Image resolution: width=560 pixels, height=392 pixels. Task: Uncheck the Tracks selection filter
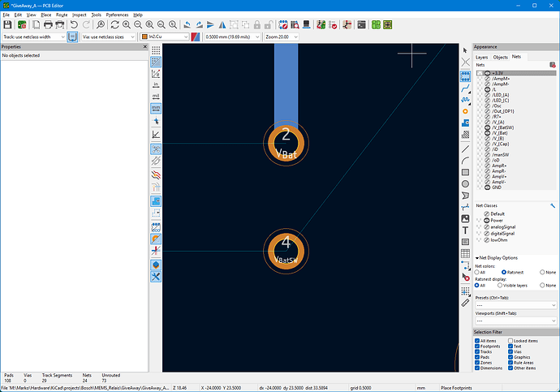(x=477, y=351)
